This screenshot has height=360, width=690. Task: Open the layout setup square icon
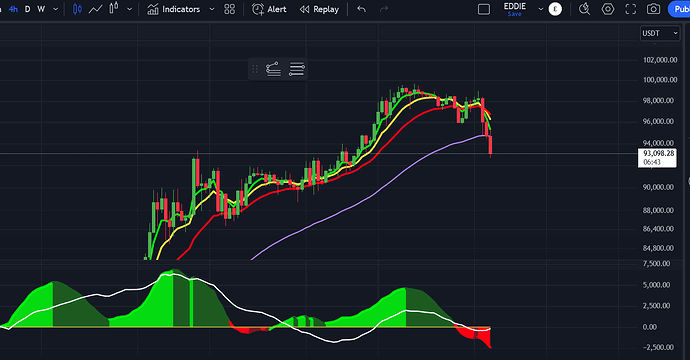[484, 9]
